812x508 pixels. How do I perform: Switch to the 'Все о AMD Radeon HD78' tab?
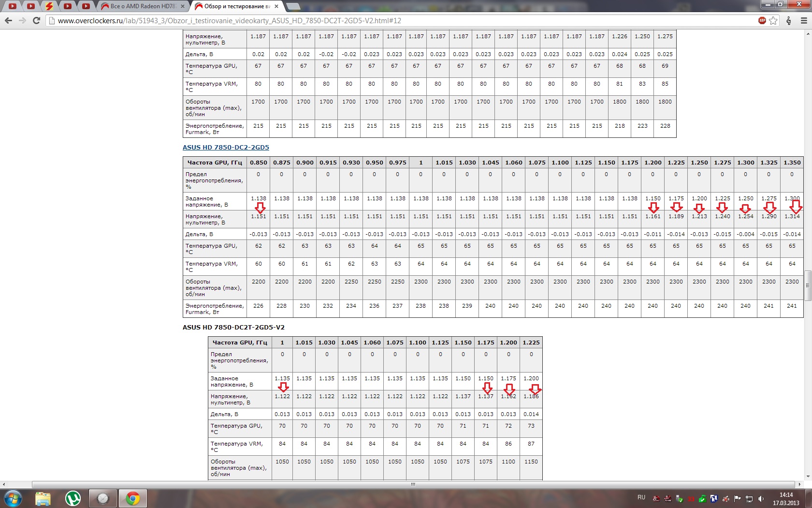pos(143,6)
